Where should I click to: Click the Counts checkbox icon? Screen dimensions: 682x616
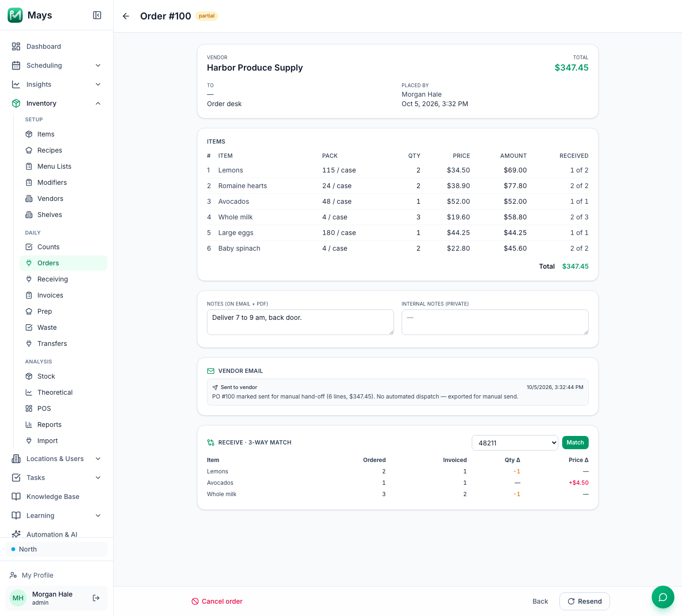coord(29,247)
